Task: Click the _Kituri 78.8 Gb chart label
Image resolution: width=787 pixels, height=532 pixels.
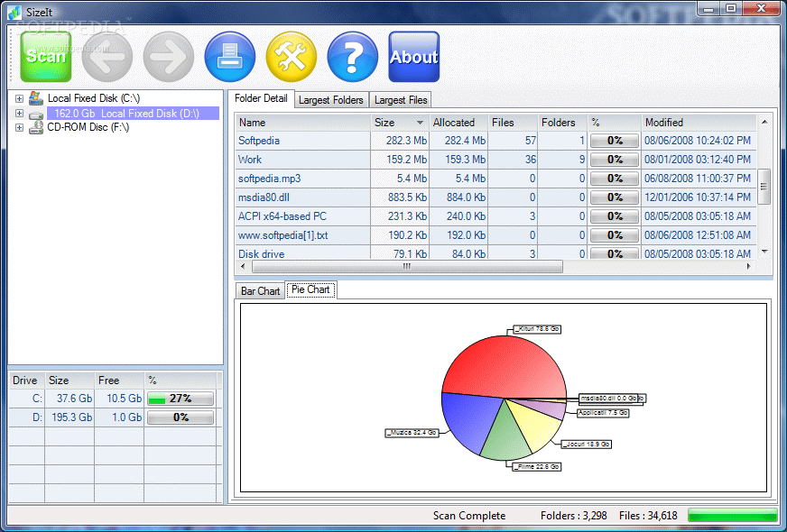Action: click(537, 329)
